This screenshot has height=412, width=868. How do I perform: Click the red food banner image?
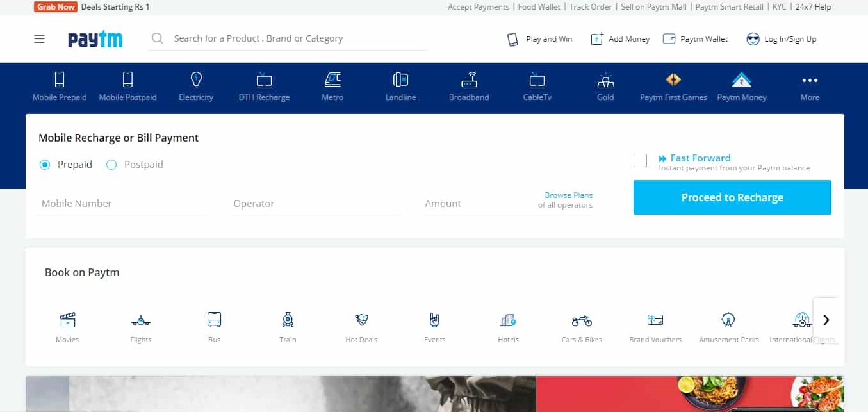[690, 394]
